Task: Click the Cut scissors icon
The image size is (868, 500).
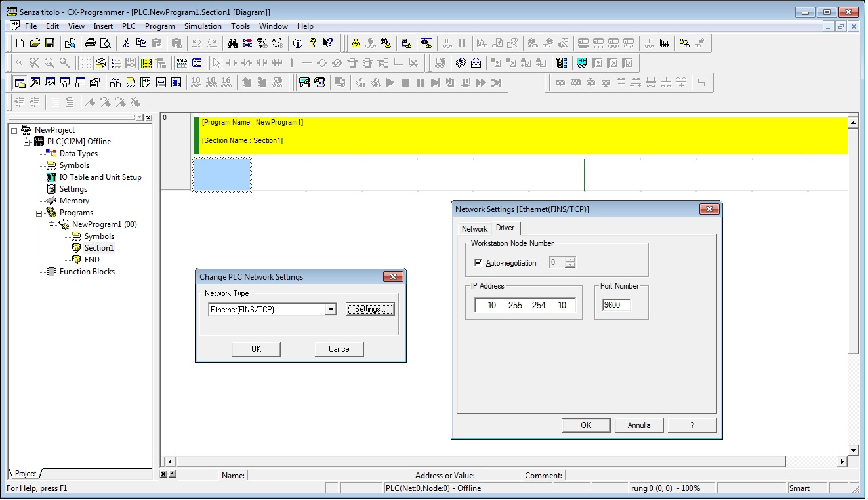Action: pos(126,43)
